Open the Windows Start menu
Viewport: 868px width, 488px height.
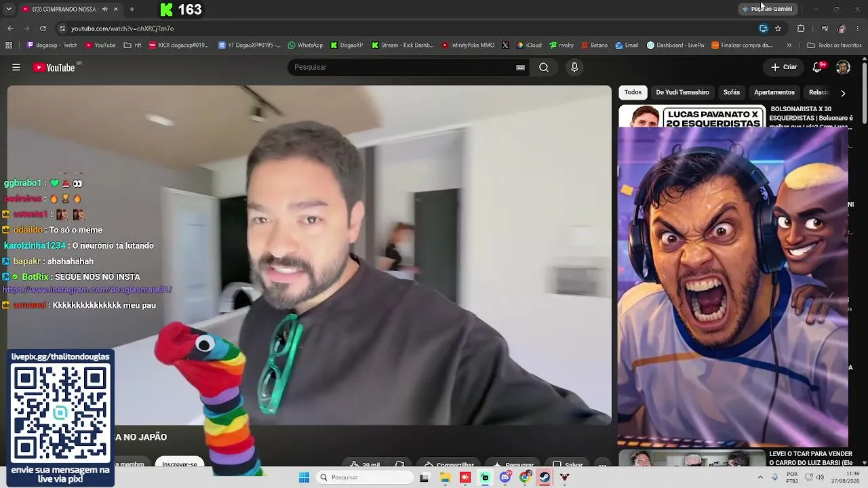coord(304,477)
